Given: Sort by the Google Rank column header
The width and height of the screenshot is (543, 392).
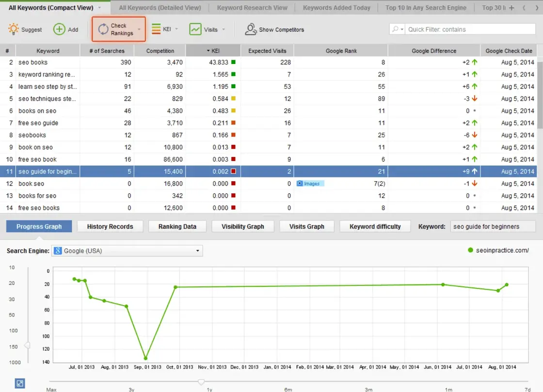Looking at the screenshot, I should tap(341, 51).
